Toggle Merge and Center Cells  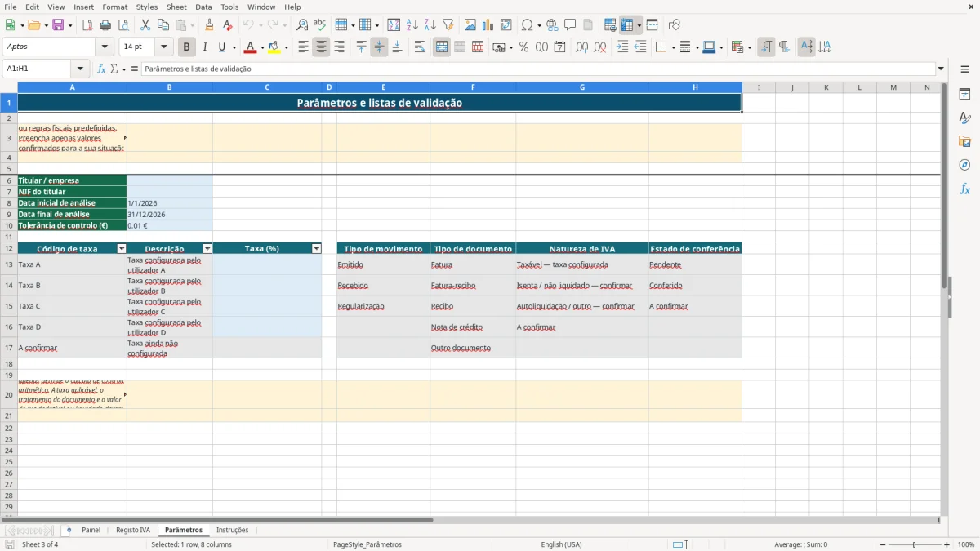click(x=442, y=47)
